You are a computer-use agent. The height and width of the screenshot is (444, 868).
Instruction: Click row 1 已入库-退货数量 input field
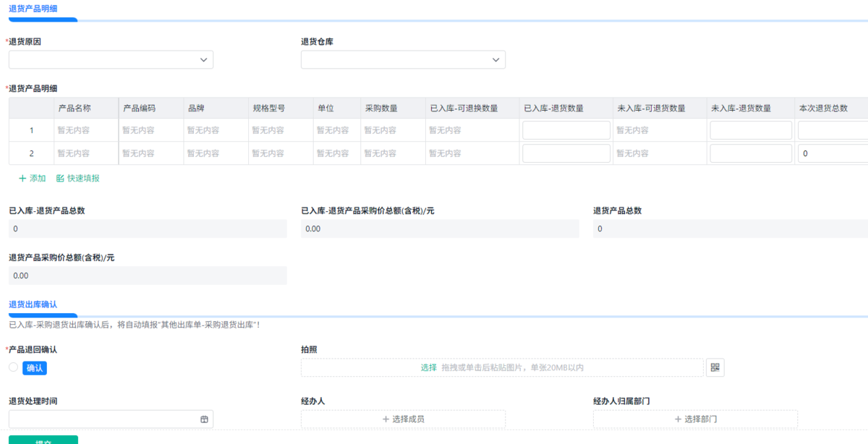566,131
